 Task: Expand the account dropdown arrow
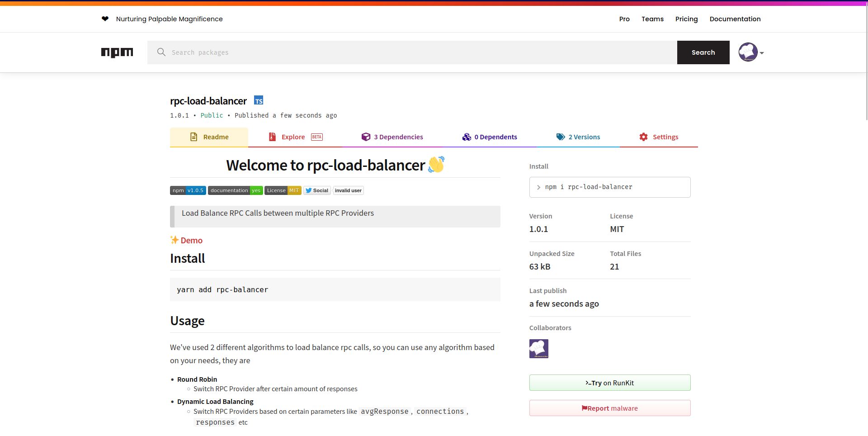762,53
